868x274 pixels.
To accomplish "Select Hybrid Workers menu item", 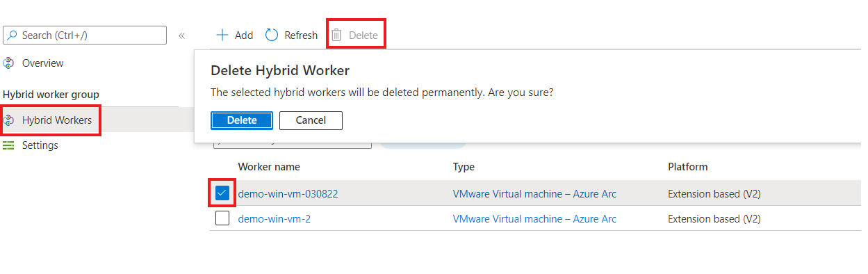I will coord(57,120).
